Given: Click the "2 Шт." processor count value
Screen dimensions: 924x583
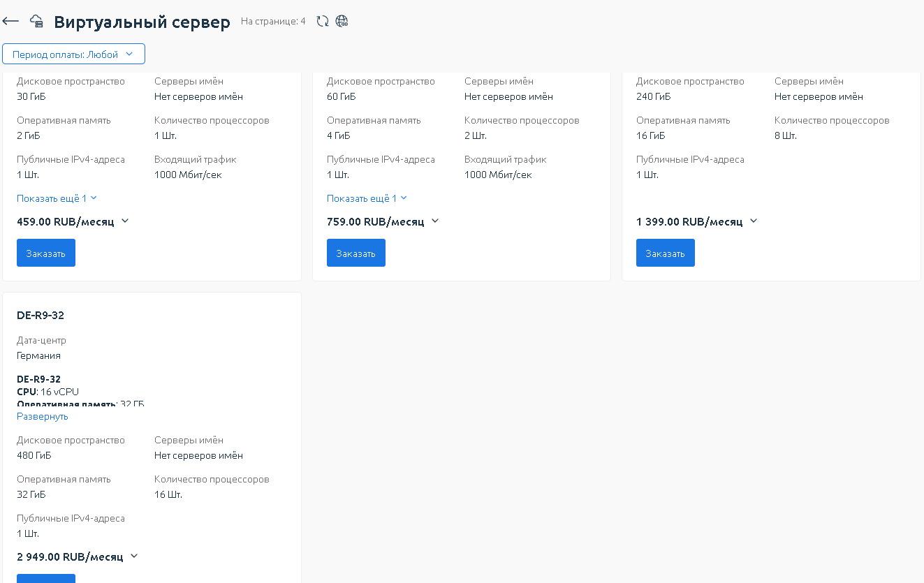Looking at the screenshot, I should click(476, 135).
